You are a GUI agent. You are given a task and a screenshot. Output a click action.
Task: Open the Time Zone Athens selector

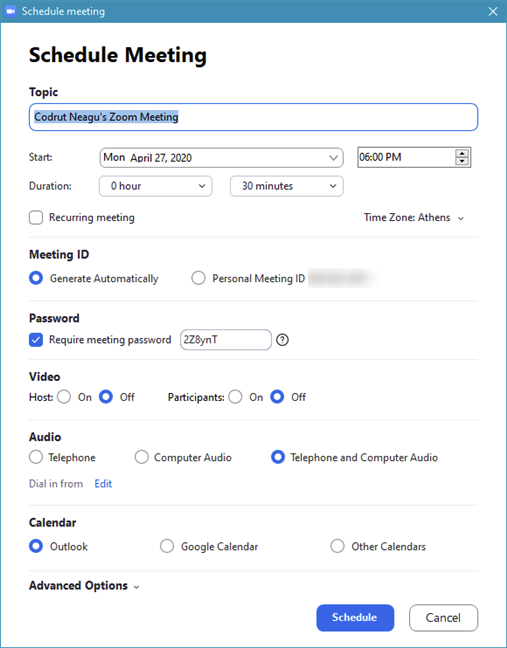click(x=414, y=217)
